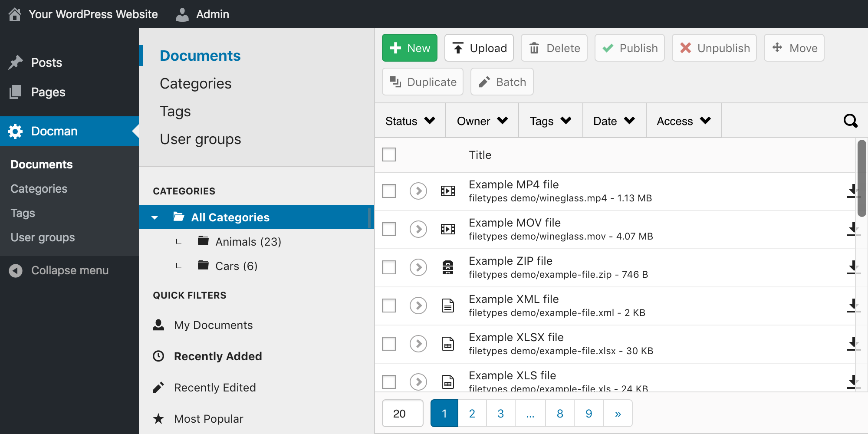868x434 pixels.
Task: Click the Most Popular star icon
Action: [x=158, y=419]
